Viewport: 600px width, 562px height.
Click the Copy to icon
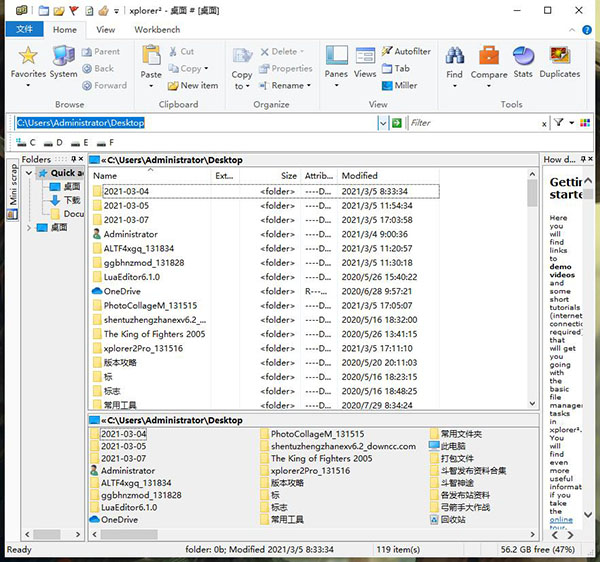click(x=242, y=56)
